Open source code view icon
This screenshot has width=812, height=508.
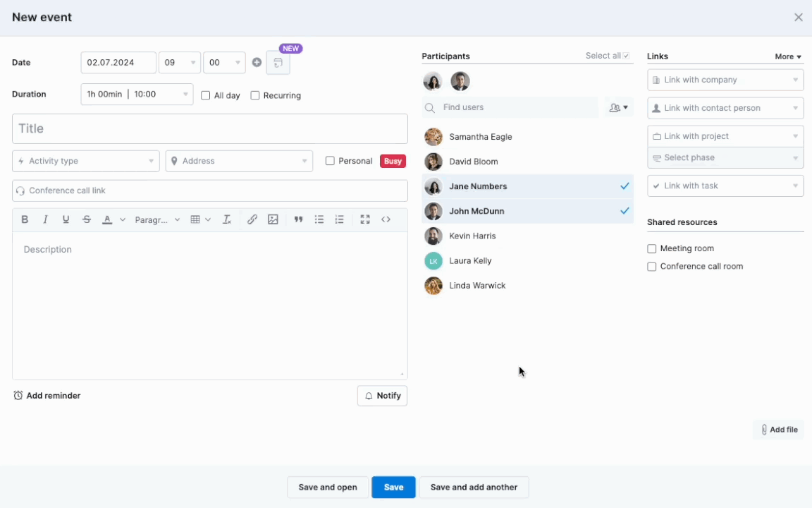click(386, 219)
